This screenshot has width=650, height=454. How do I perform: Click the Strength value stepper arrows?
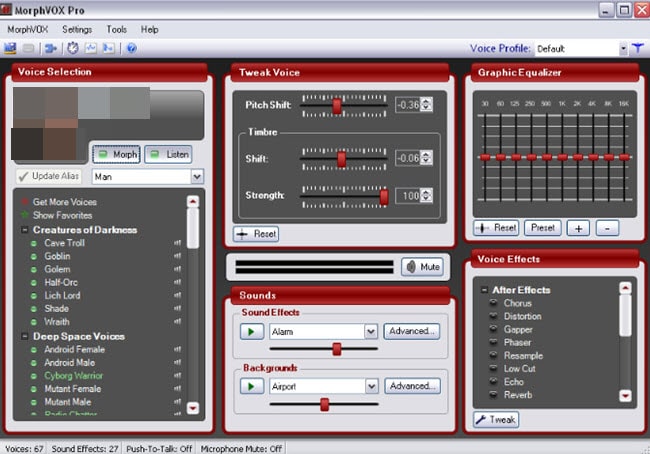[x=427, y=195]
